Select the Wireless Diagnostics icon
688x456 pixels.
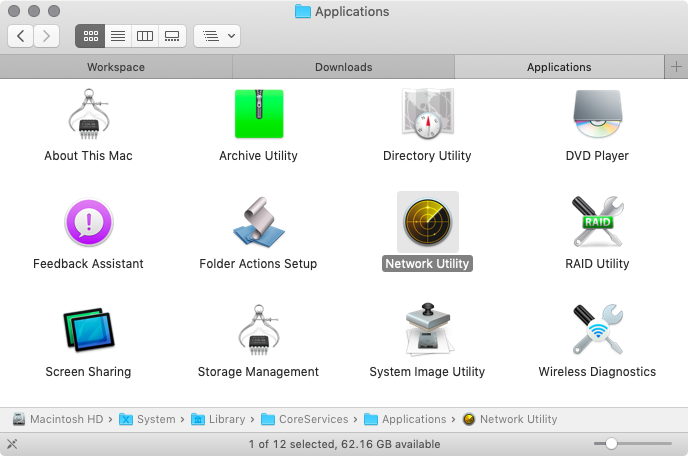597,330
